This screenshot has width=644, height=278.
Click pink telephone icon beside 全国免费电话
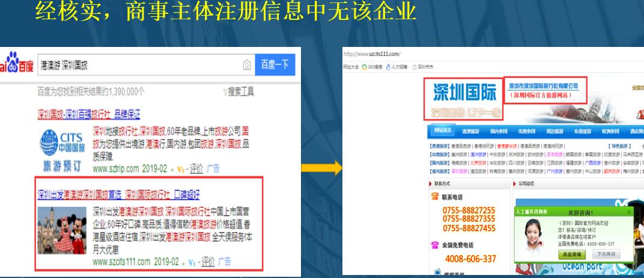[x=435, y=245]
